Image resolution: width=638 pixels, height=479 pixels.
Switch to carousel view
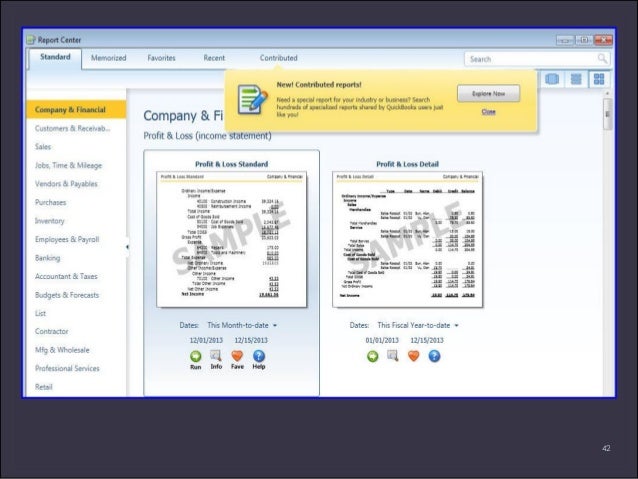tap(552, 79)
